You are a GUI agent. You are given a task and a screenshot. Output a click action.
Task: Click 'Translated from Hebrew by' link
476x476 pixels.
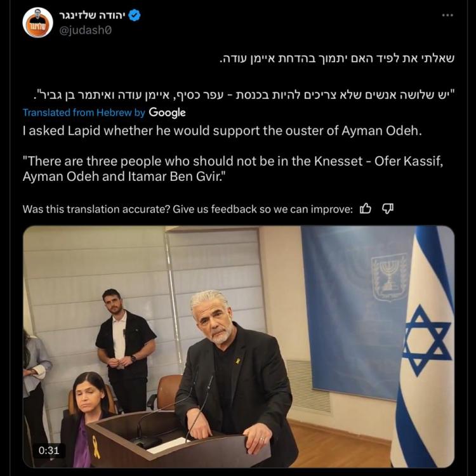tap(84, 112)
